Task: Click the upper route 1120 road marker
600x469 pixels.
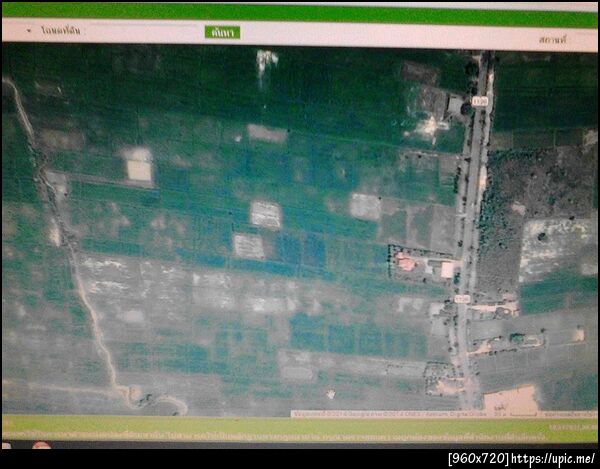Action: pyautogui.click(x=480, y=101)
